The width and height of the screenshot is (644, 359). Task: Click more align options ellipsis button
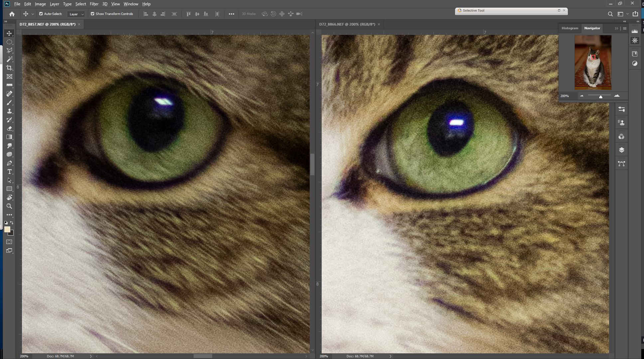click(232, 14)
